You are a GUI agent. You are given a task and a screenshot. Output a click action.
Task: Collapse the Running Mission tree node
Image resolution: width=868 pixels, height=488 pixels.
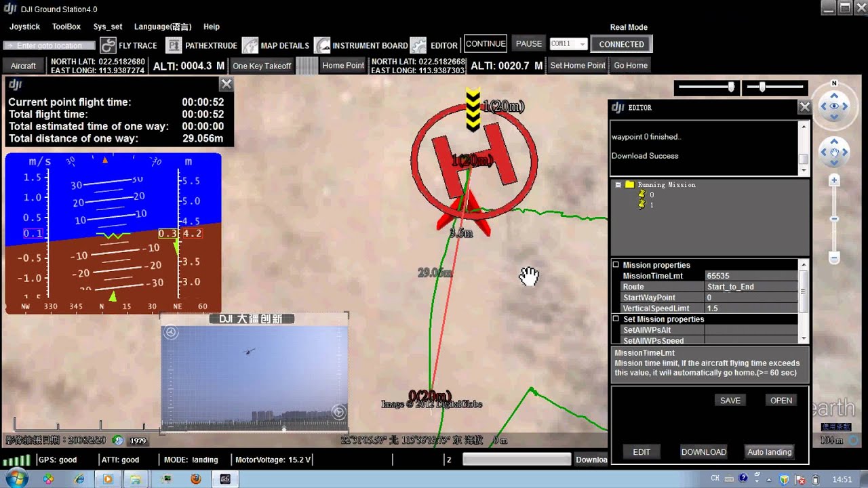tap(618, 184)
